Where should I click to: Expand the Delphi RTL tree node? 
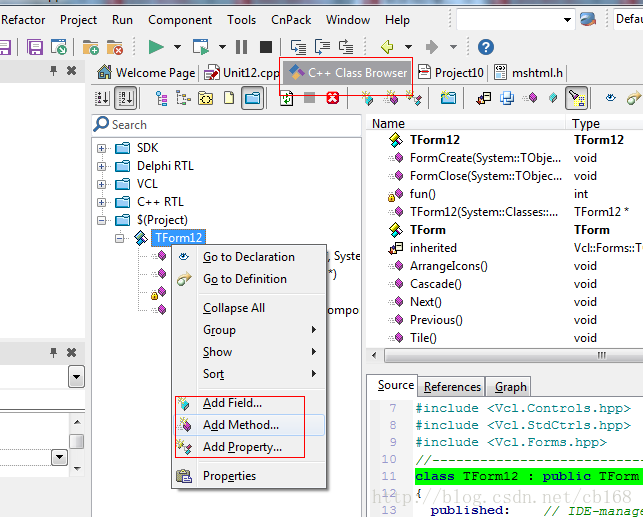point(101,166)
